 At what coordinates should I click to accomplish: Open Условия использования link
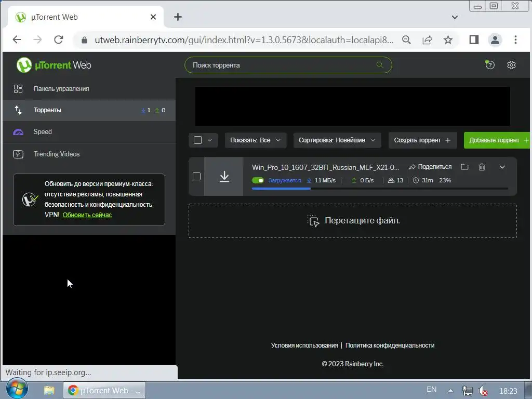pyautogui.click(x=304, y=345)
